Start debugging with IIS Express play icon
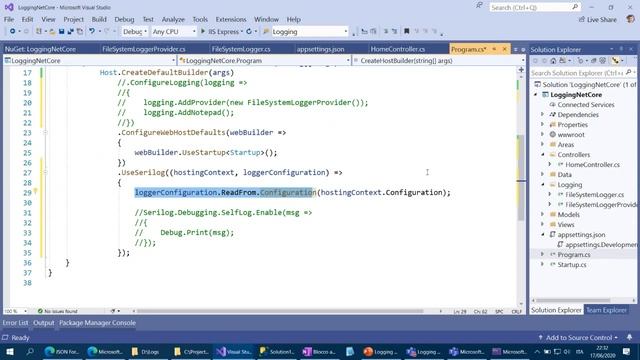The width and height of the screenshot is (640, 360). pyautogui.click(x=203, y=31)
